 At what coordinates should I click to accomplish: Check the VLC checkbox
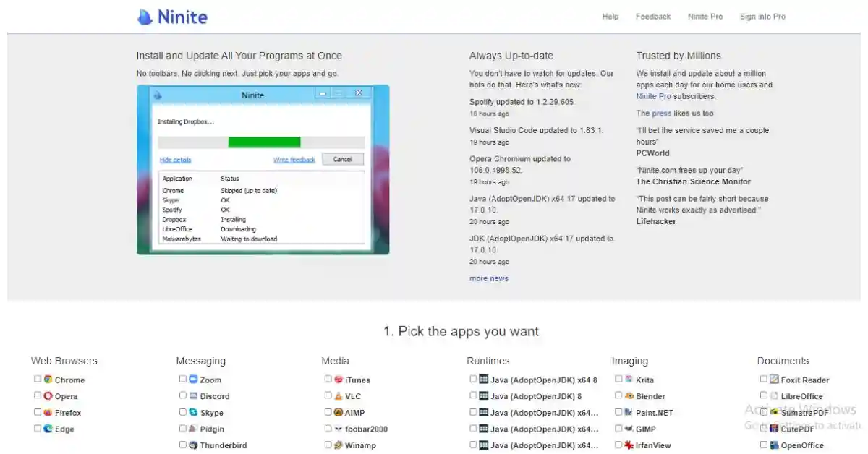(x=328, y=395)
